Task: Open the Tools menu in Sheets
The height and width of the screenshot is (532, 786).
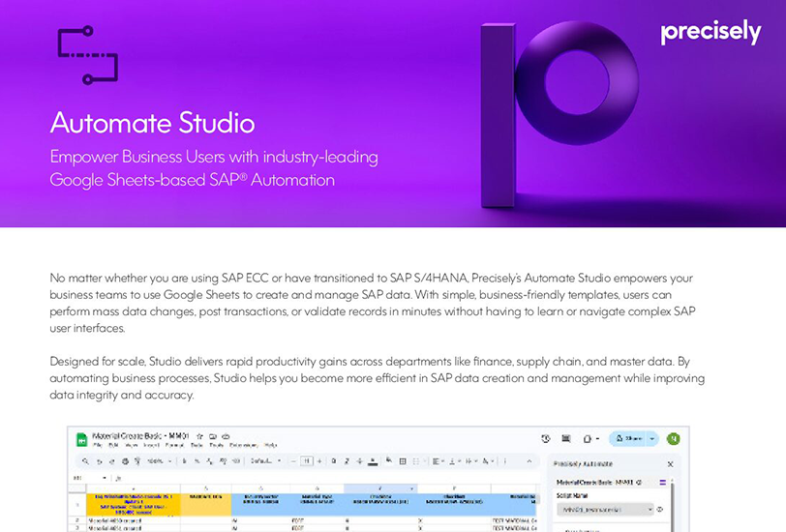Action: coord(217,445)
